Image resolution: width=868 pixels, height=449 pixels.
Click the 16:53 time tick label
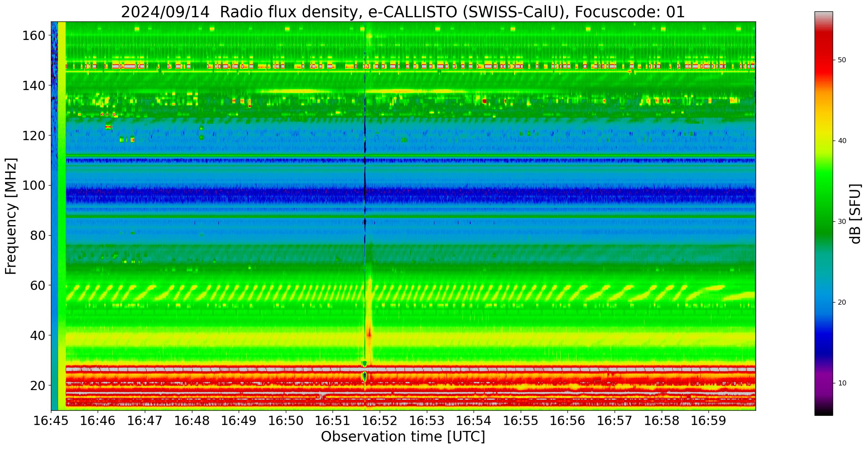[x=427, y=421]
